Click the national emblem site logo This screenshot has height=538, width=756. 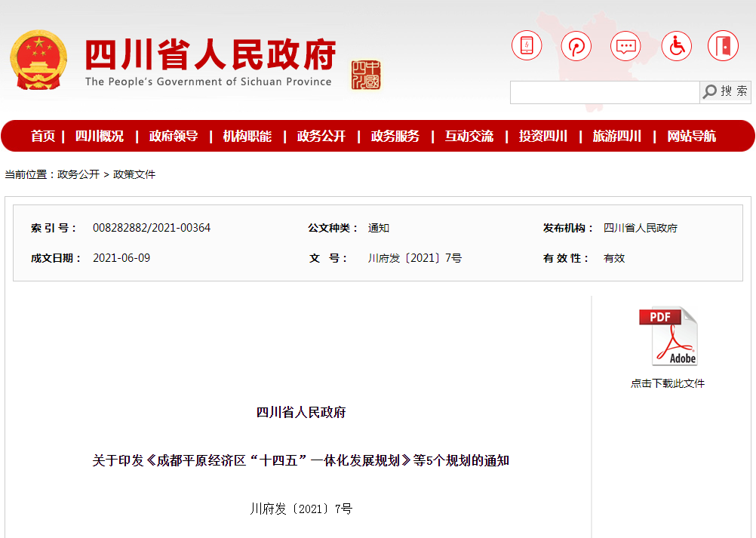coord(39,57)
